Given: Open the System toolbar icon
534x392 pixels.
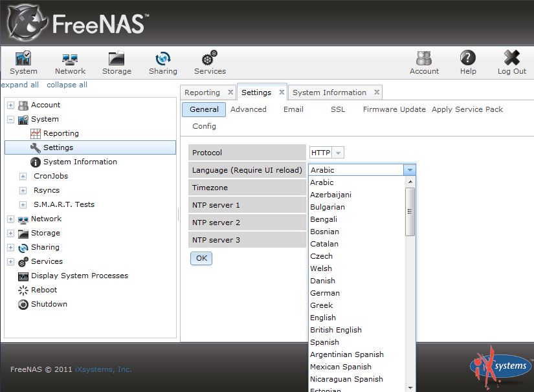Looking at the screenshot, I should [x=23, y=59].
